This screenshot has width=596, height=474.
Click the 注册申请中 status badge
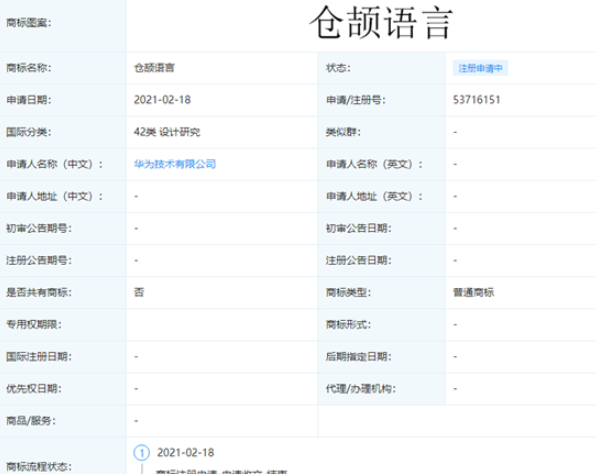(x=480, y=68)
